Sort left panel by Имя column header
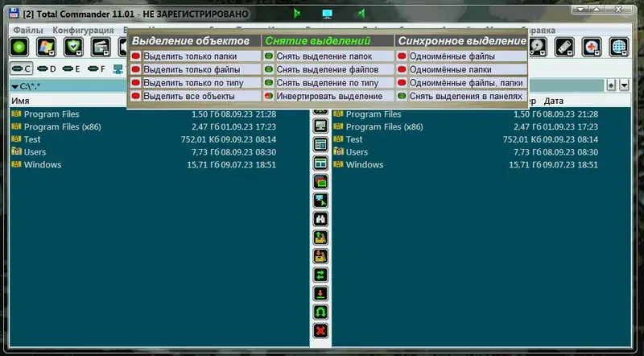The width and height of the screenshot is (644, 356). (20, 101)
